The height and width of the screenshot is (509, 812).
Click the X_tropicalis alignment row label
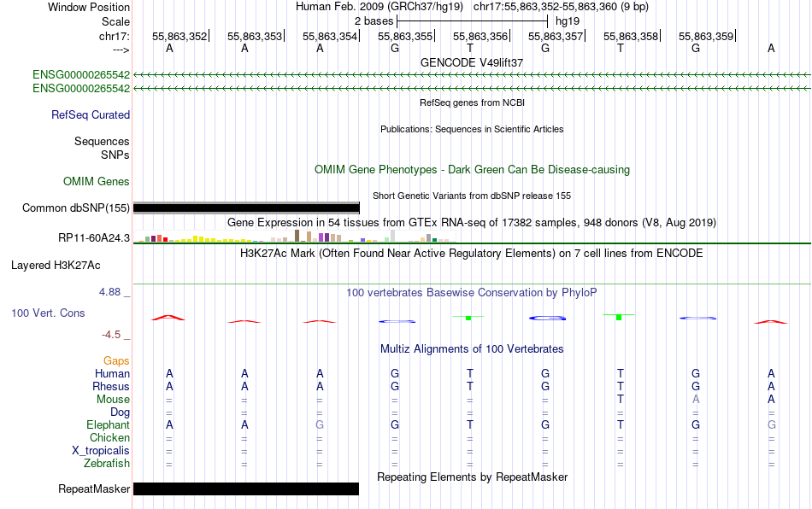[x=101, y=451]
